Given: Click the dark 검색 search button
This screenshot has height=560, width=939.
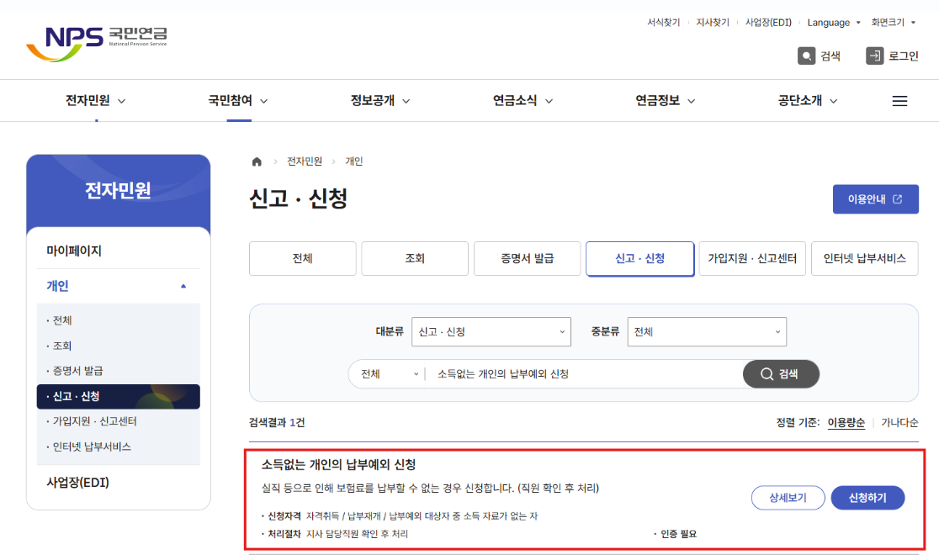Looking at the screenshot, I should pos(780,374).
